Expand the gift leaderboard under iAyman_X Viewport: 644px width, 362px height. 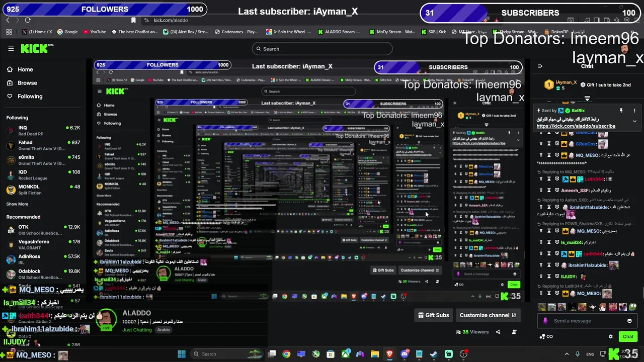point(587,99)
